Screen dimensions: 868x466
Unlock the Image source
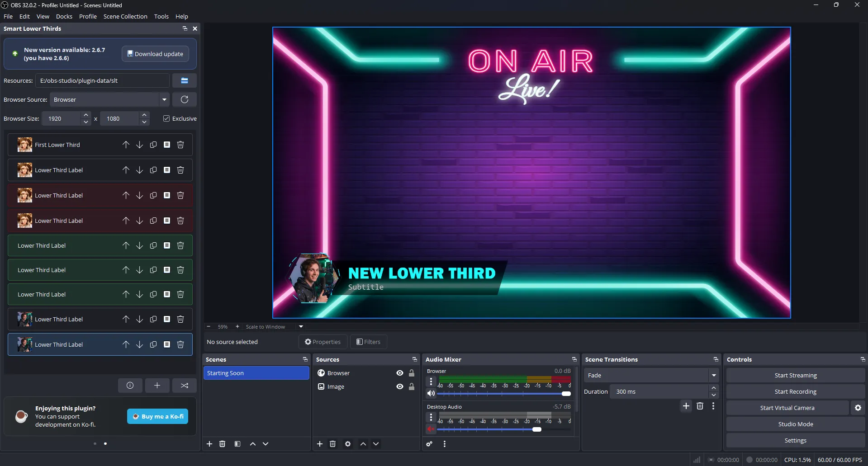point(411,386)
